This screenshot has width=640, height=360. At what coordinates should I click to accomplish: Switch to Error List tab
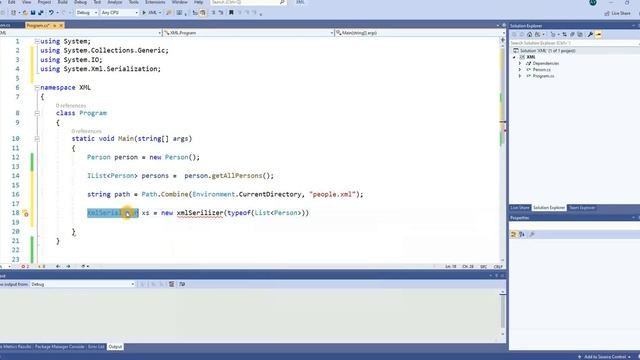click(x=96, y=347)
